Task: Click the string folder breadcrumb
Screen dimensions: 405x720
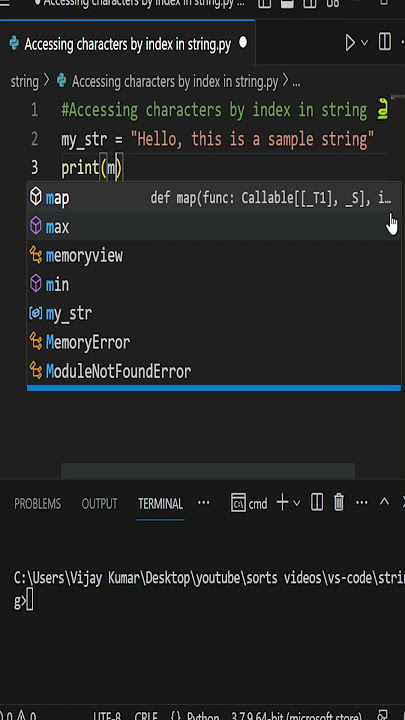Action: pyautogui.click(x=24, y=82)
